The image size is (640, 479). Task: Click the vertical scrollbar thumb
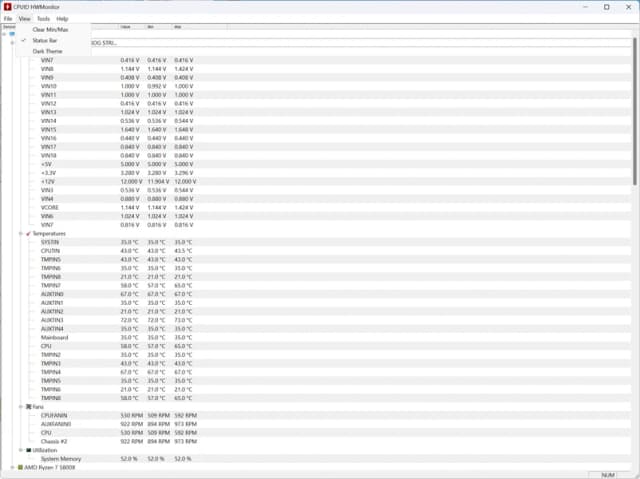pos(635,111)
